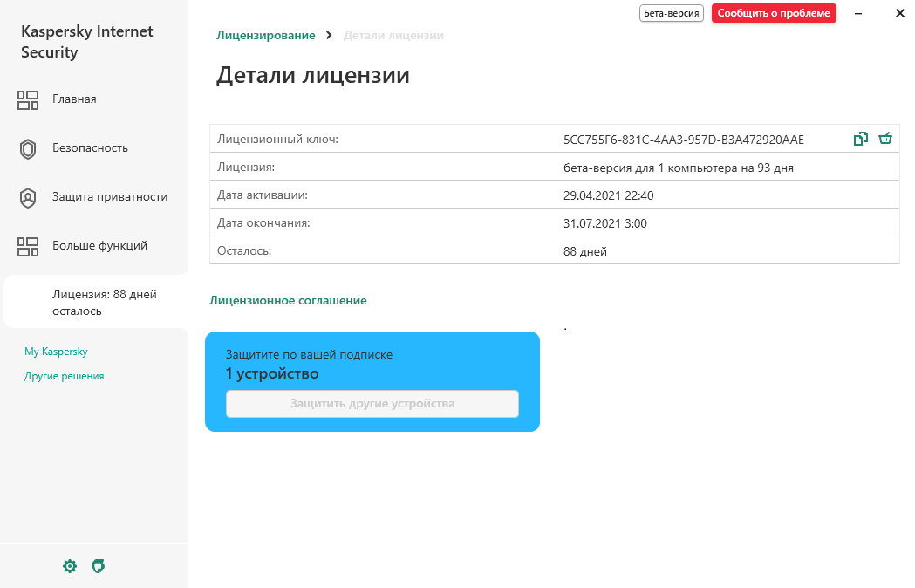This screenshot has width=915, height=588.
Task: Go back to Лицензирование breadcrumb
Action: 265,36
